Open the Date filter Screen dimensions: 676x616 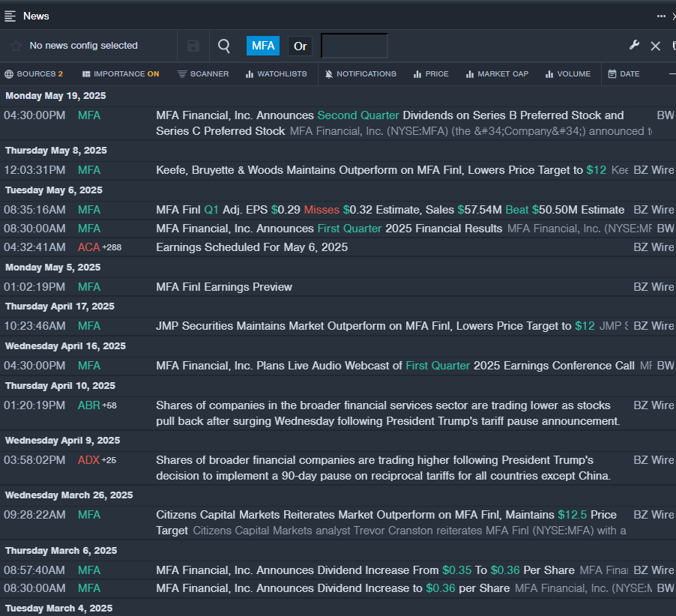[x=624, y=74]
